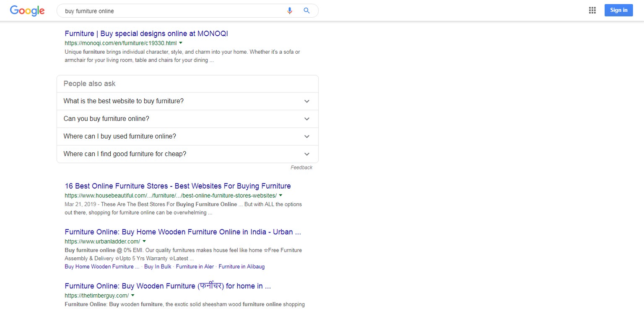644x309 pixels.
Task: Open the 'Buy In Bulk' sitelink
Action: [158, 267]
